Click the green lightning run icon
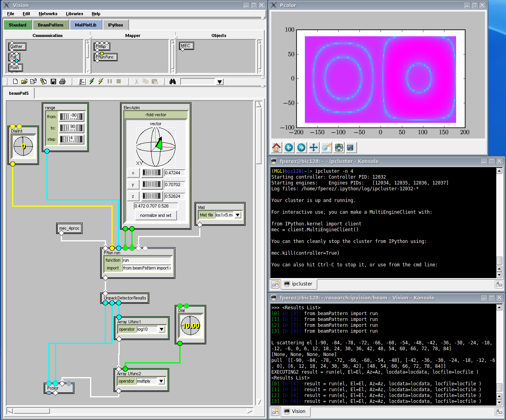 pyautogui.click(x=92, y=82)
